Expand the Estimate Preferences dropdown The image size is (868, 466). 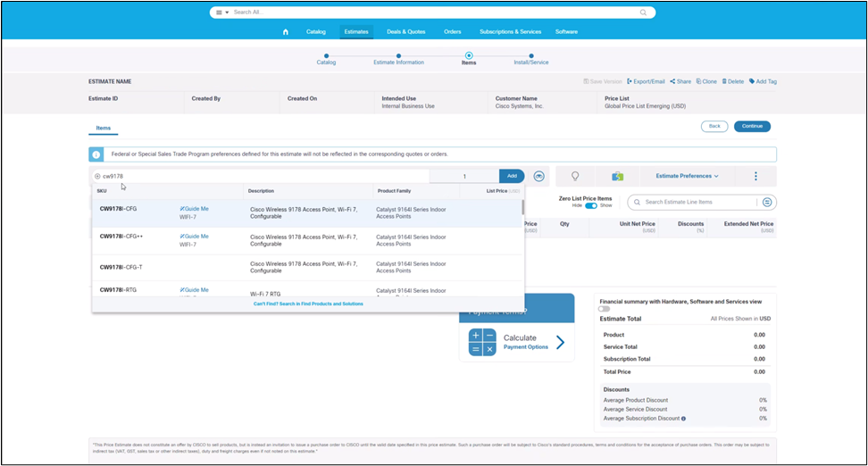pos(687,176)
